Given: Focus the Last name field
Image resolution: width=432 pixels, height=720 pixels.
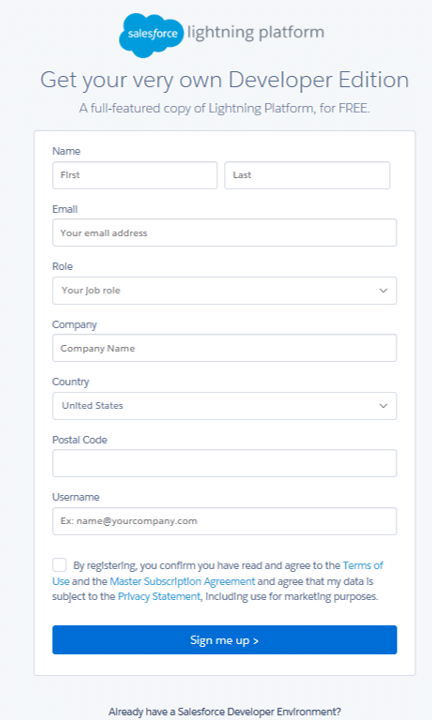Looking at the screenshot, I should 307,175.
